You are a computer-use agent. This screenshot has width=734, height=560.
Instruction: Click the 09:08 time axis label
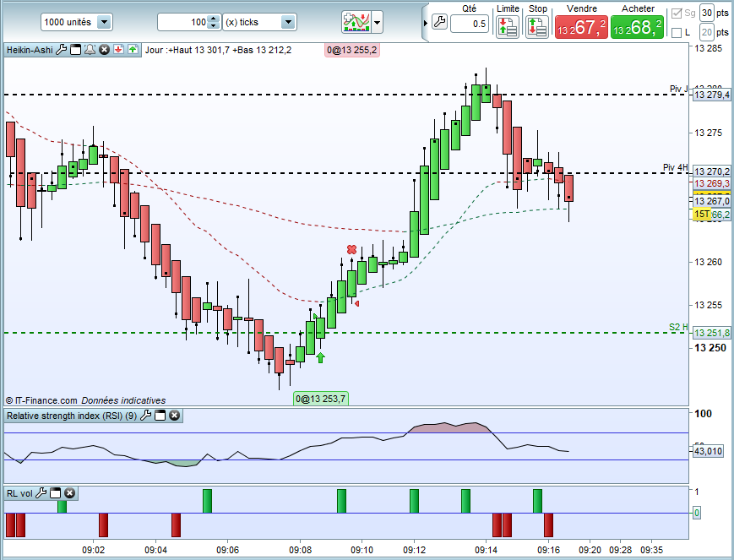300,550
